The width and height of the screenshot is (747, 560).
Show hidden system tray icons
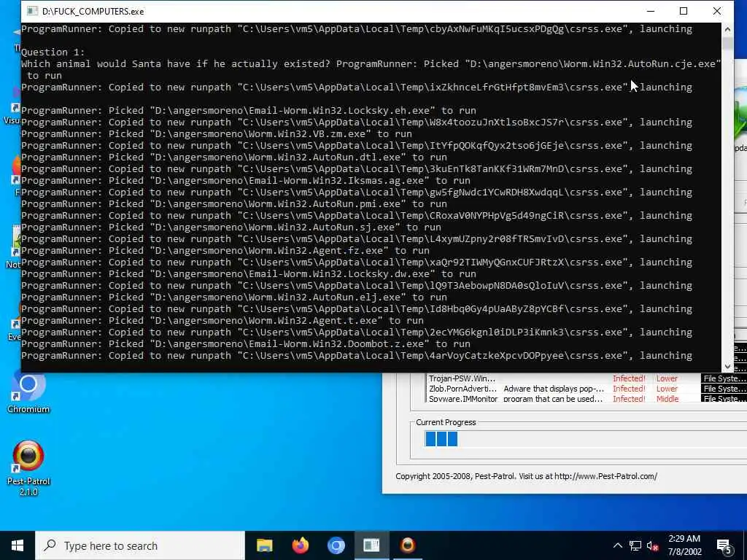tap(617, 545)
